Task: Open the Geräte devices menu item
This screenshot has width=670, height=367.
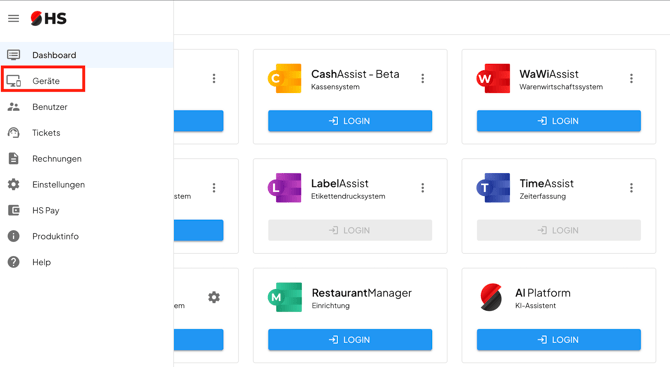Action: pyautogui.click(x=44, y=81)
